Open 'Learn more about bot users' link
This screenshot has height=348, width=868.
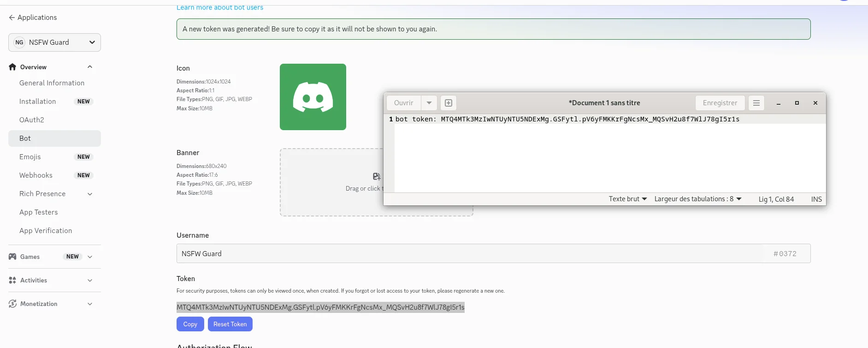click(220, 7)
